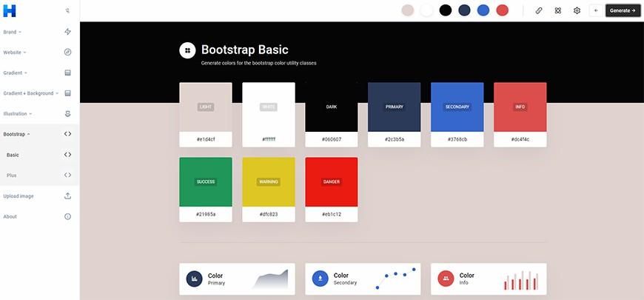This screenshot has height=300, width=644.
Task: Click the bar chart on Info card
Action: 521,280
